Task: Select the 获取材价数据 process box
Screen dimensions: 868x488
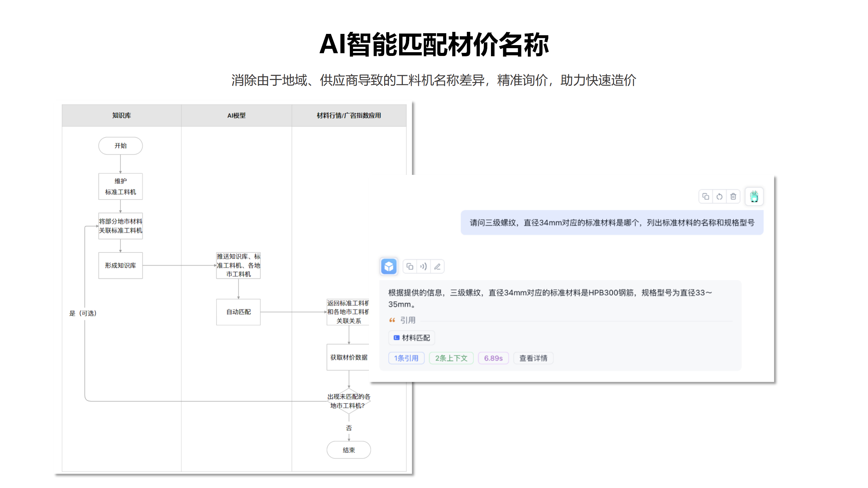Action: (x=349, y=357)
